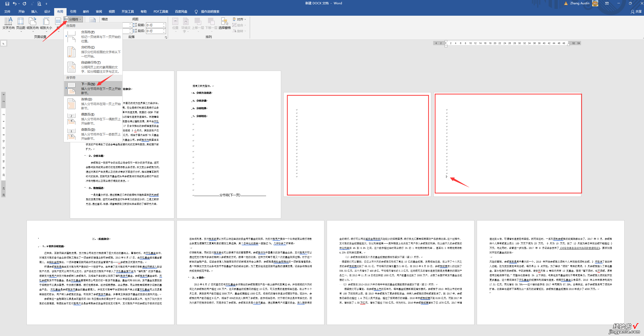Click the Save icon in quick access toolbar
The width and height of the screenshot is (644, 336).
pos(7,4)
